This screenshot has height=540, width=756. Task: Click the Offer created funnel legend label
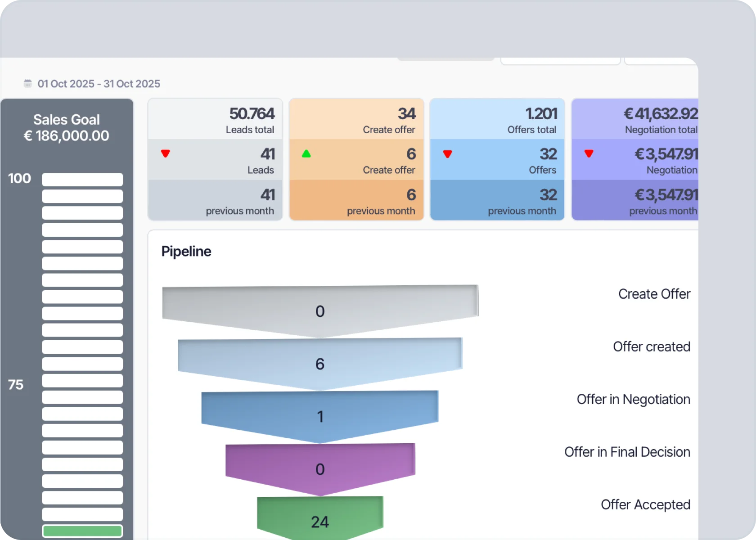(x=652, y=346)
